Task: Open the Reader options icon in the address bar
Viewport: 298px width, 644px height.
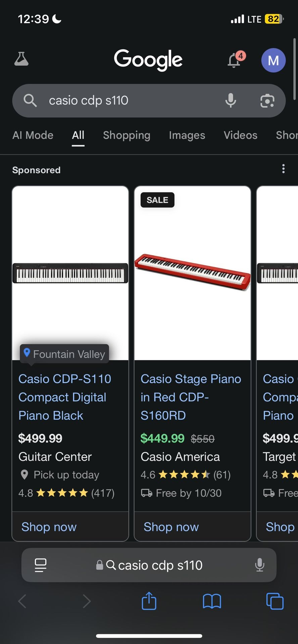Action: (40, 565)
